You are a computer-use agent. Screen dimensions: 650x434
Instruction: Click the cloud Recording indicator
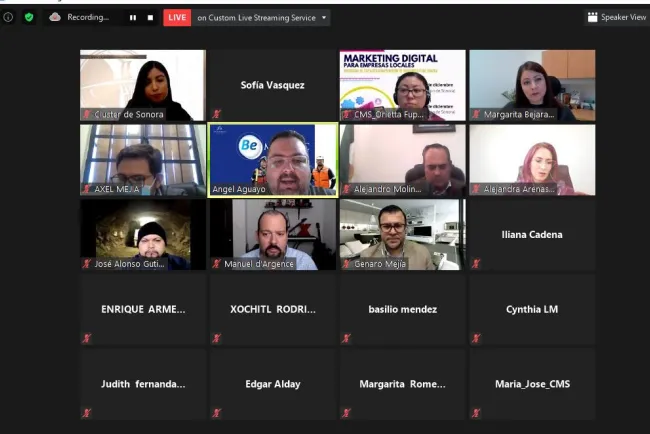coord(80,17)
